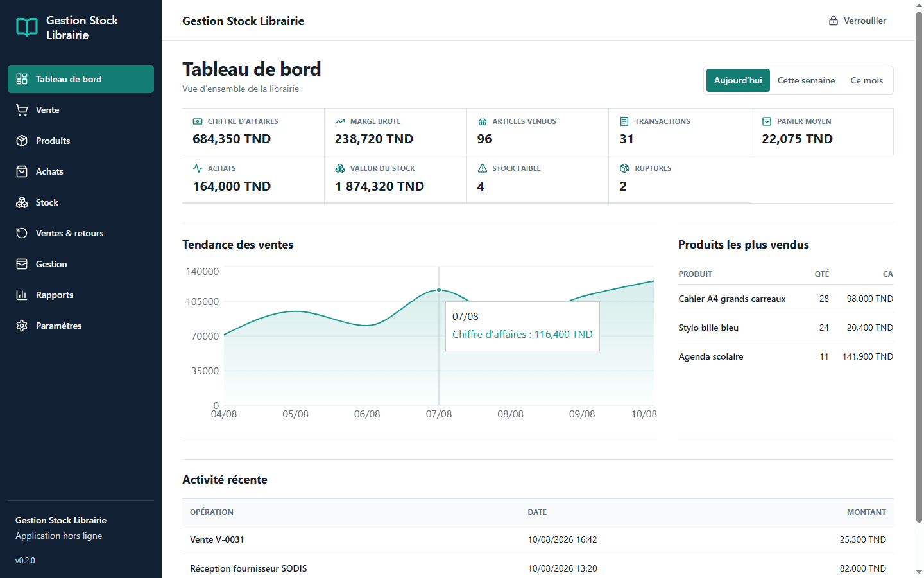Image resolution: width=924 pixels, height=578 pixels.
Task: Click the padlock icon beside Verrouiller
Action: (x=834, y=21)
